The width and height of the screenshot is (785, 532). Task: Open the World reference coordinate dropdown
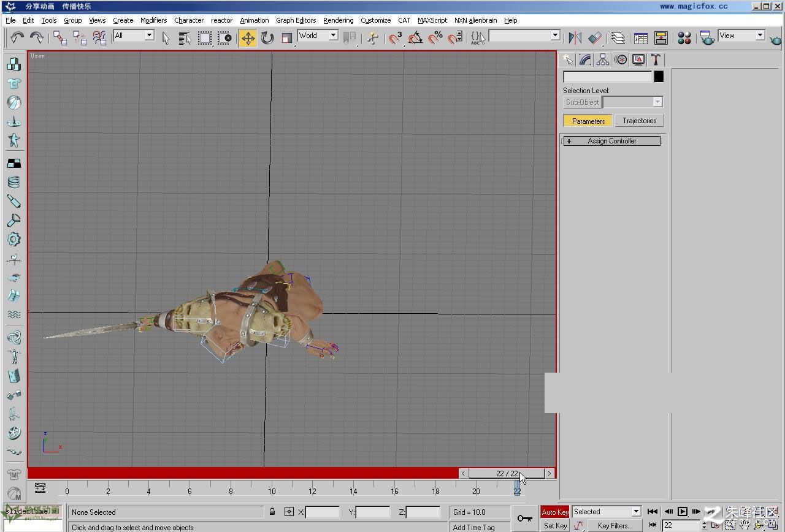(x=318, y=36)
